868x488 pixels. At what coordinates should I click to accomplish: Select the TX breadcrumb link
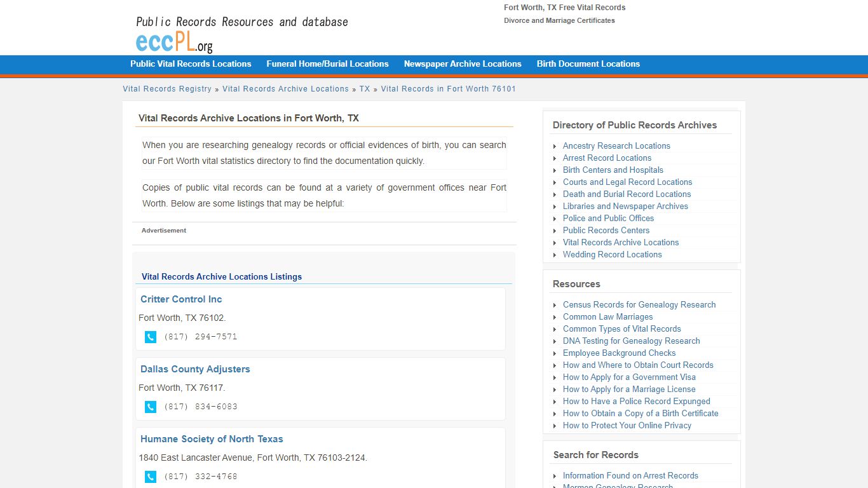(365, 89)
